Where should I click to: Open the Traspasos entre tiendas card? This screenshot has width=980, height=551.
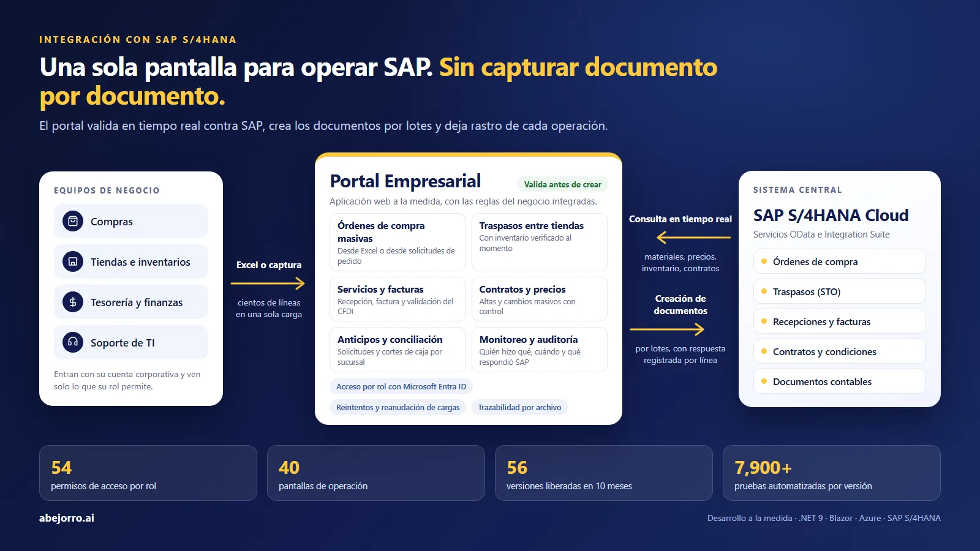pos(539,242)
